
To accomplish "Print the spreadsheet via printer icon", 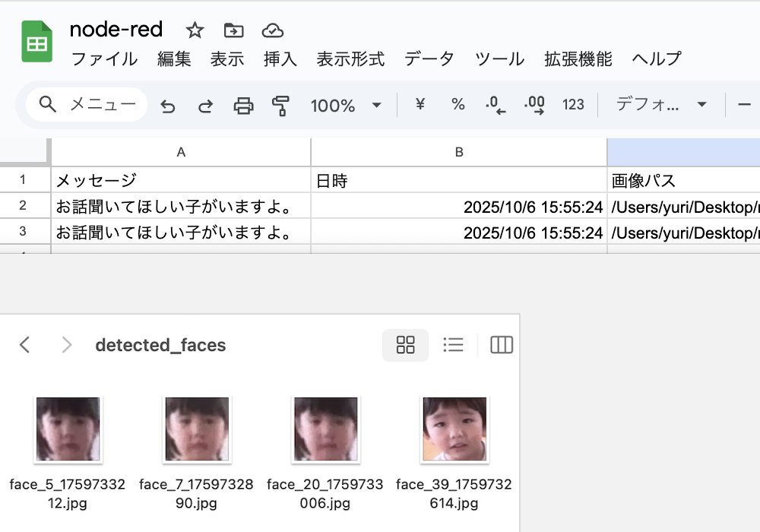I will [243, 106].
